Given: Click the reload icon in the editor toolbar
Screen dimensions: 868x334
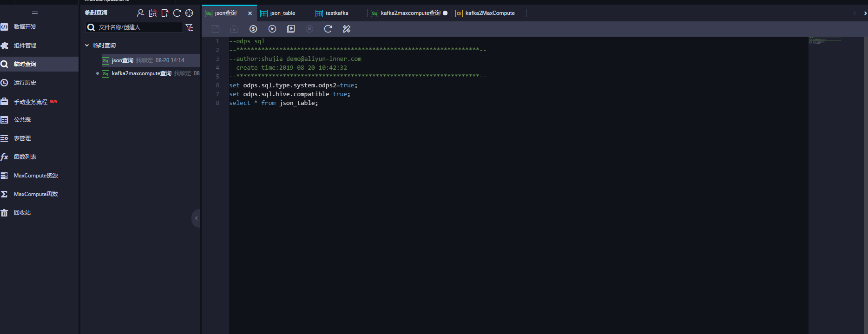Looking at the screenshot, I should click(x=328, y=29).
